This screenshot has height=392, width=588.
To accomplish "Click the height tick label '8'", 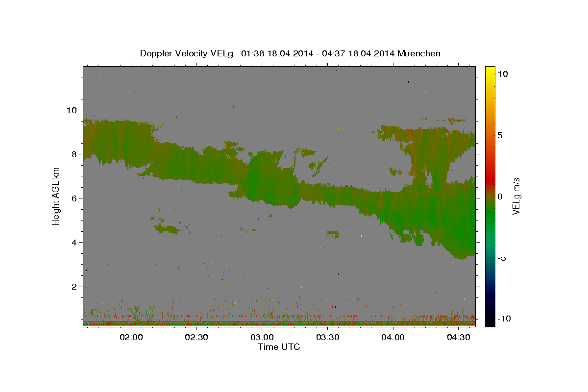I will (x=74, y=154).
